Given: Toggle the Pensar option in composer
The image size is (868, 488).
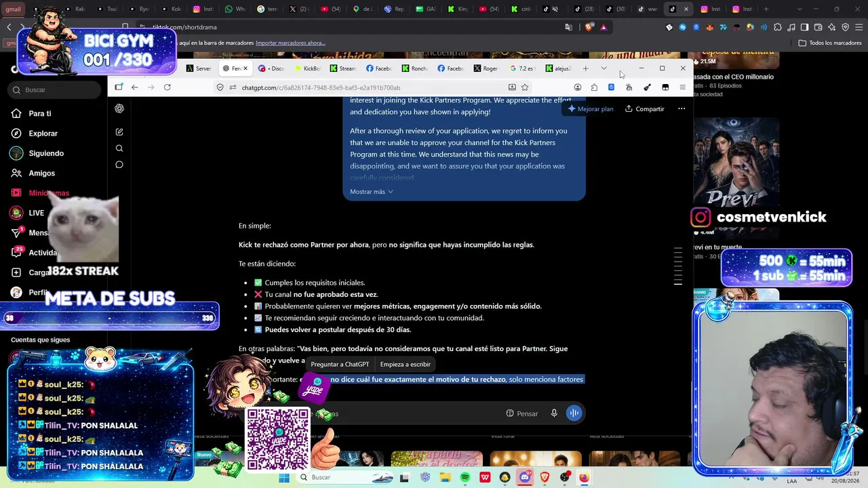Looking at the screenshot, I should click(x=521, y=413).
